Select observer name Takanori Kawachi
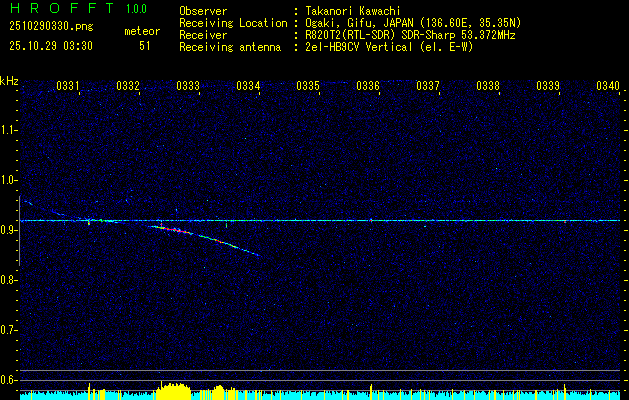The image size is (629, 400). pyautogui.click(x=353, y=11)
